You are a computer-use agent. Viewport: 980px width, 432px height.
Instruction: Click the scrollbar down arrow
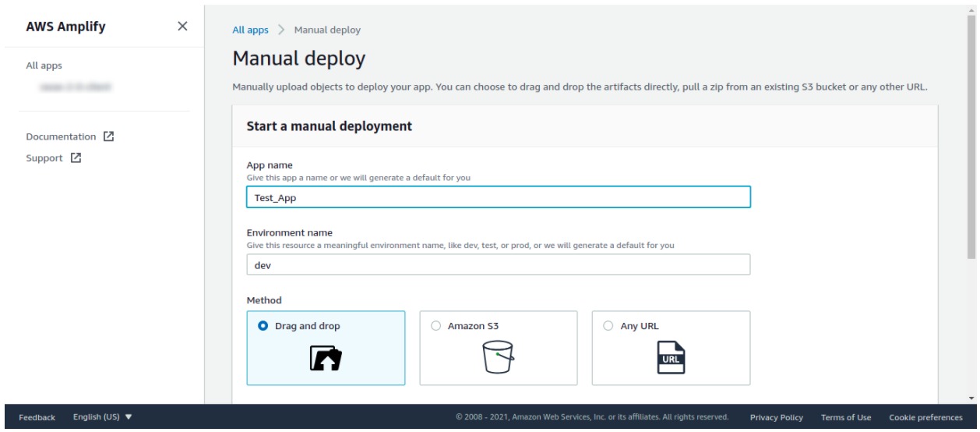[971, 398]
